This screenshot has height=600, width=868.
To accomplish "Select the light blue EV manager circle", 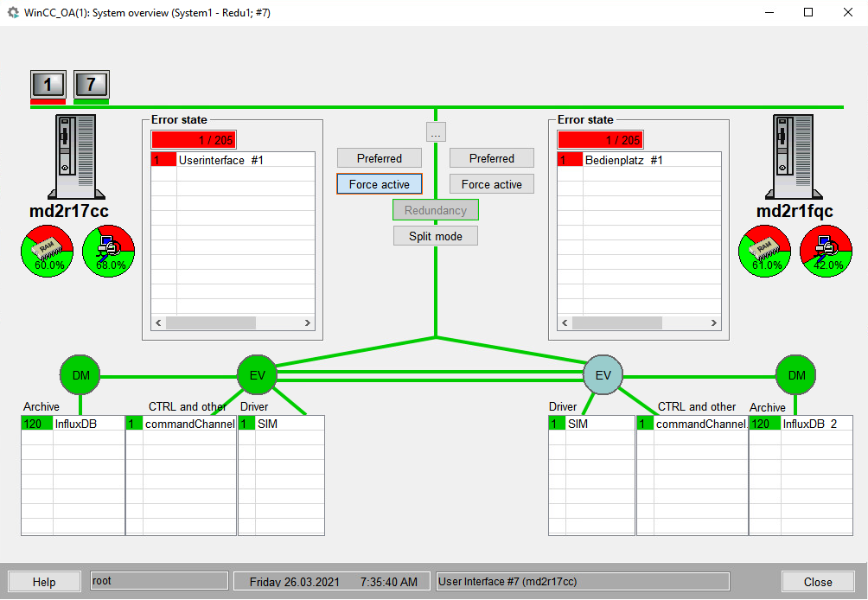I will click(x=603, y=375).
